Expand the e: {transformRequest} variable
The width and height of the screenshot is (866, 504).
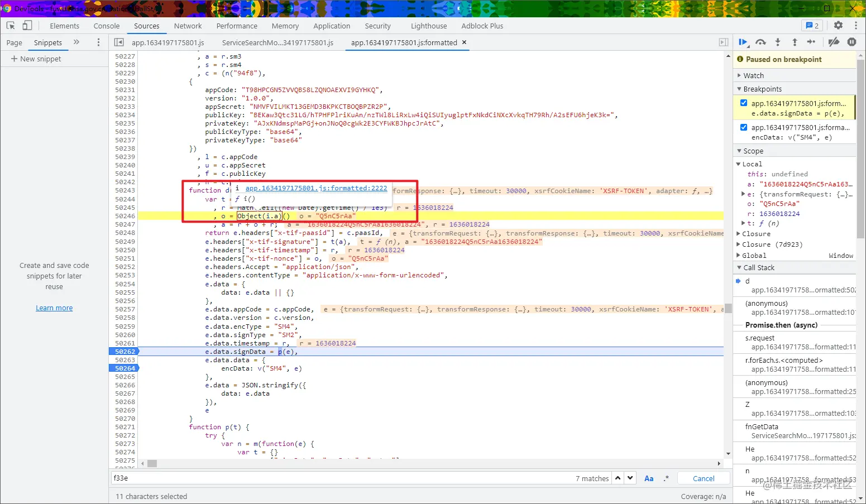(x=743, y=194)
